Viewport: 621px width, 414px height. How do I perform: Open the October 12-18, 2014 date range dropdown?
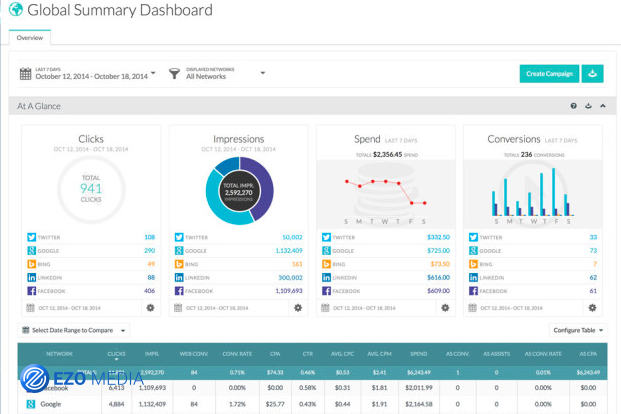click(95, 73)
